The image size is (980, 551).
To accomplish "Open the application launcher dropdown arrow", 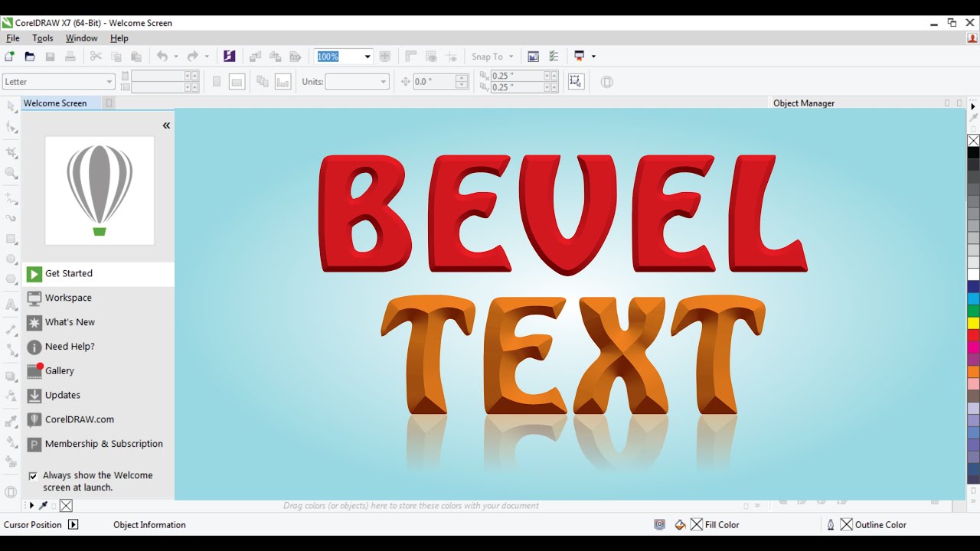I will tap(593, 57).
